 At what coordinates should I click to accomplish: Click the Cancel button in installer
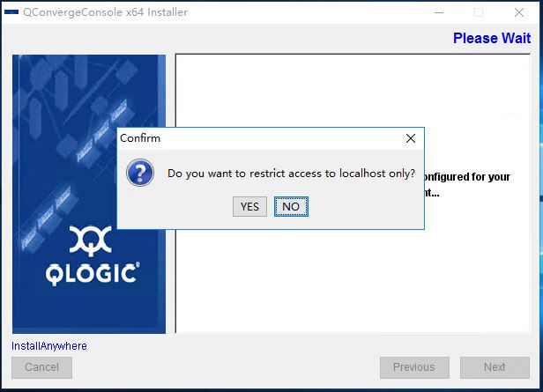pos(42,367)
